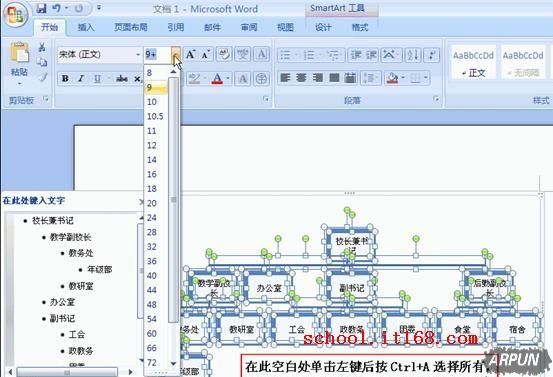Open font color dropdown arrow
The height and width of the screenshot is (377, 553).
point(228,79)
